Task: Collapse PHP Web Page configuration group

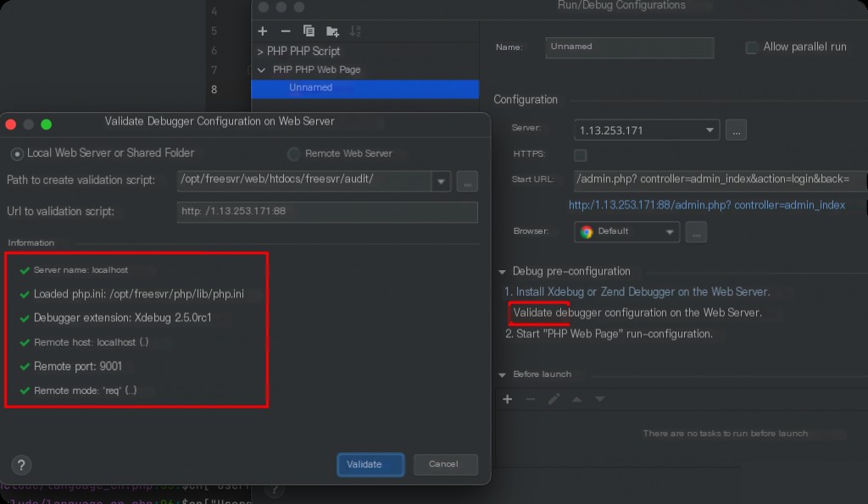Action: pyautogui.click(x=261, y=70)
